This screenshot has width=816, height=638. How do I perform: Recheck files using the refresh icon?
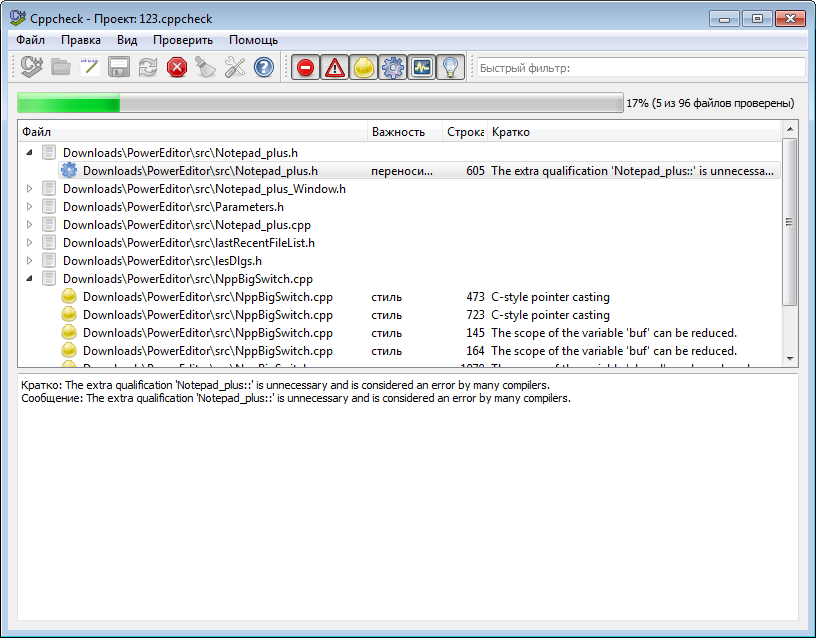point(148,67)
